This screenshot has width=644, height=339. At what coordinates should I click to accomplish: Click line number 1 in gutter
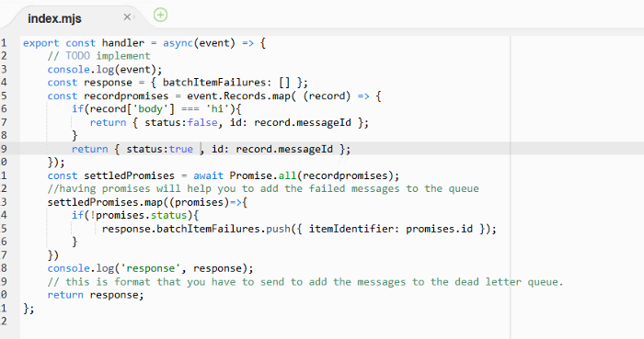click(4, 43)
